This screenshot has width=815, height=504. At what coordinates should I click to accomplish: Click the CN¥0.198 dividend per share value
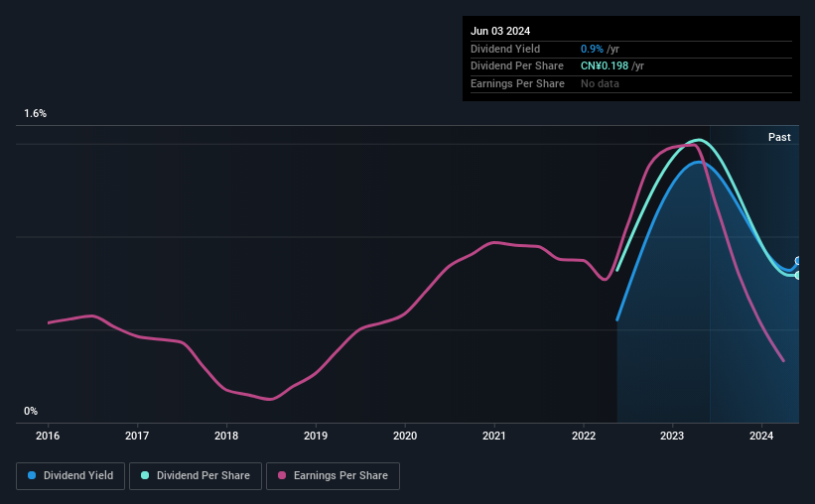604,66
